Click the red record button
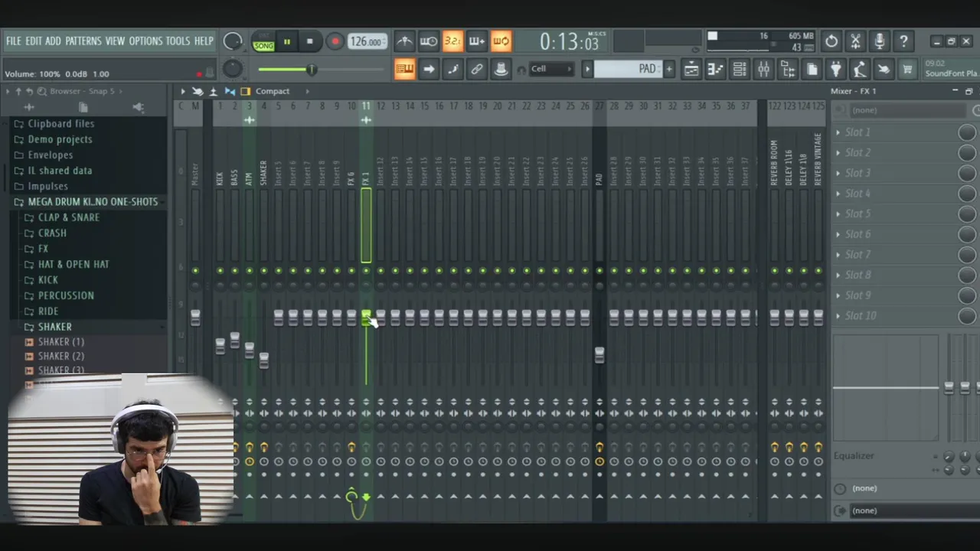This screenshot has width=980, height=551. [335, 42]
